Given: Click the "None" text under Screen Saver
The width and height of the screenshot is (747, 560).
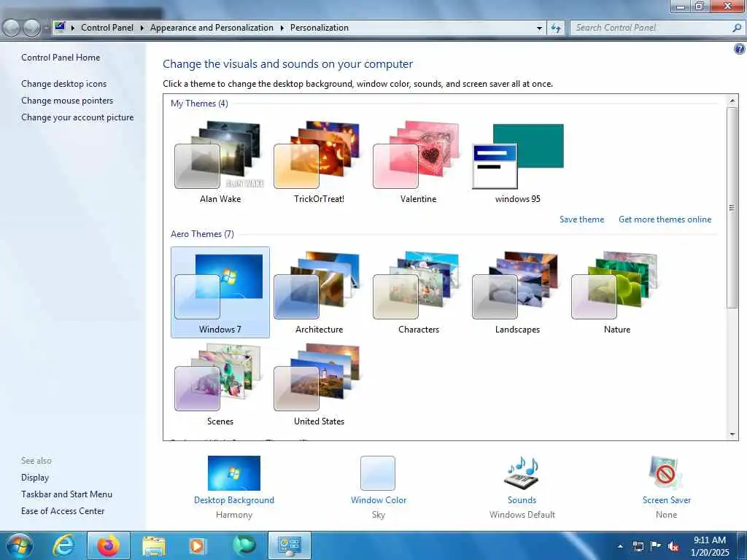Looking at the screenshot, I should pos(666,515).
